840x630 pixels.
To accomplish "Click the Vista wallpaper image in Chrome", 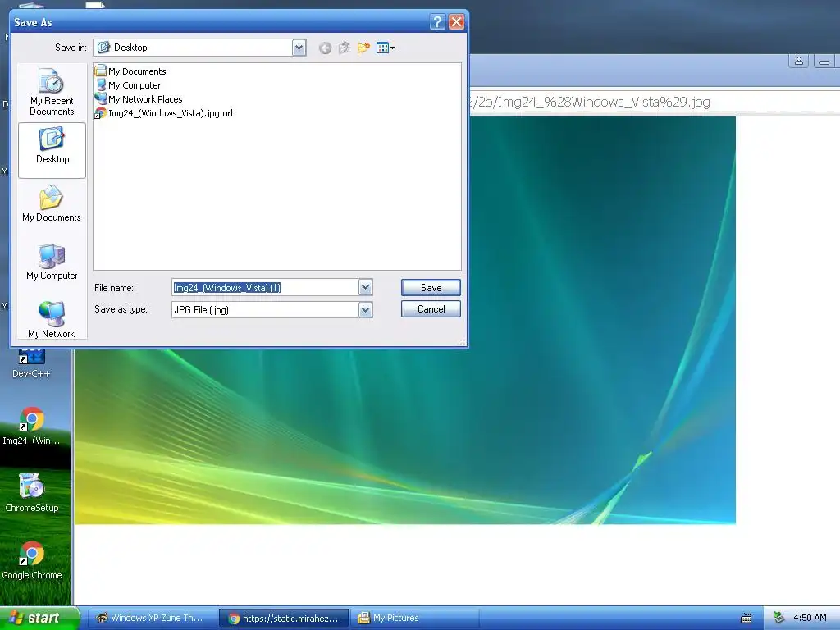I will (405, 321).
